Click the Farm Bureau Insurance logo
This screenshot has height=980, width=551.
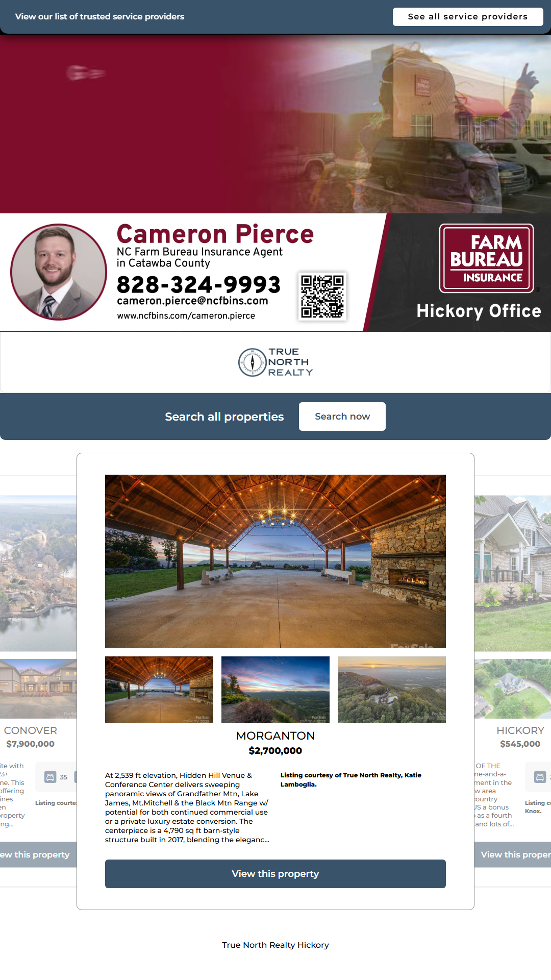pos(487,258)
